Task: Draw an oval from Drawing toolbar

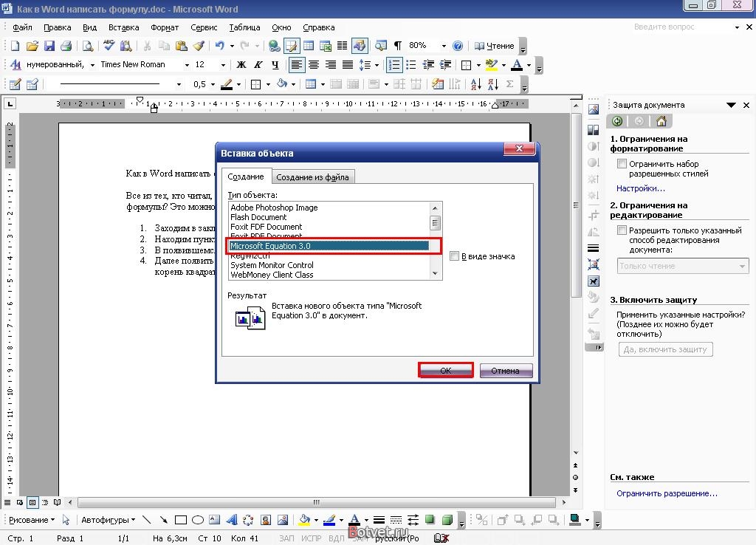Action: [x=198, y=520]
